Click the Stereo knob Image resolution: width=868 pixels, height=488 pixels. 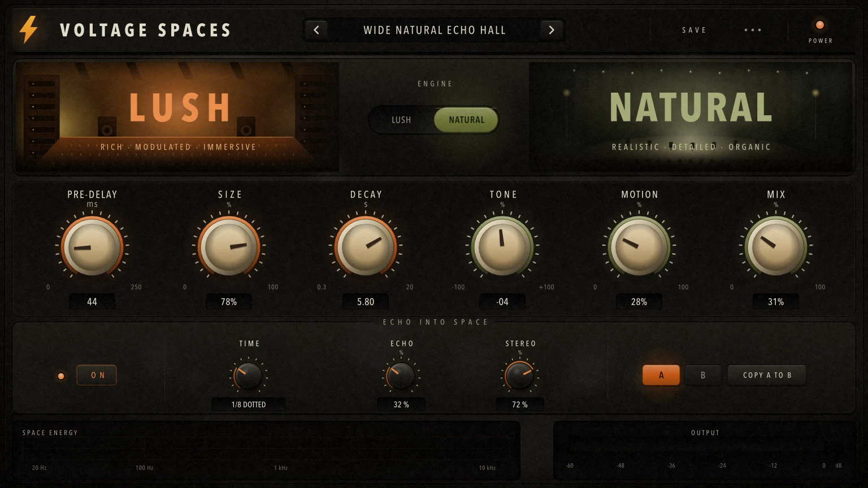pos(520,376)
